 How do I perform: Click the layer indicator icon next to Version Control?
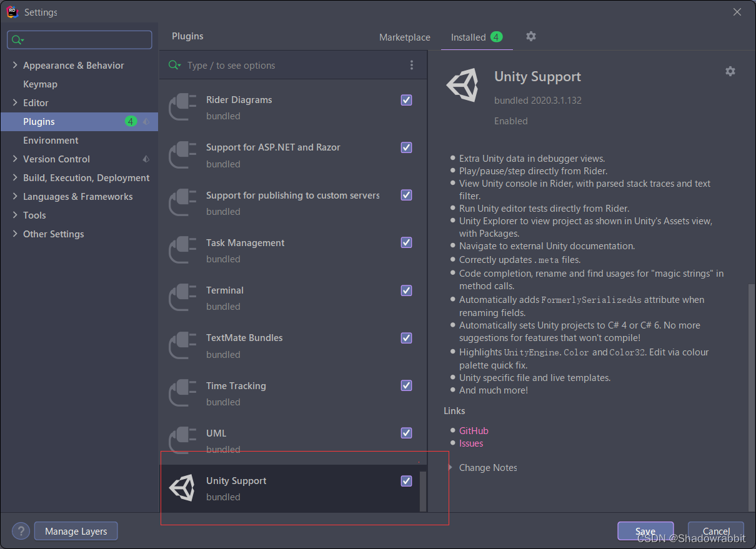[146, 159]
